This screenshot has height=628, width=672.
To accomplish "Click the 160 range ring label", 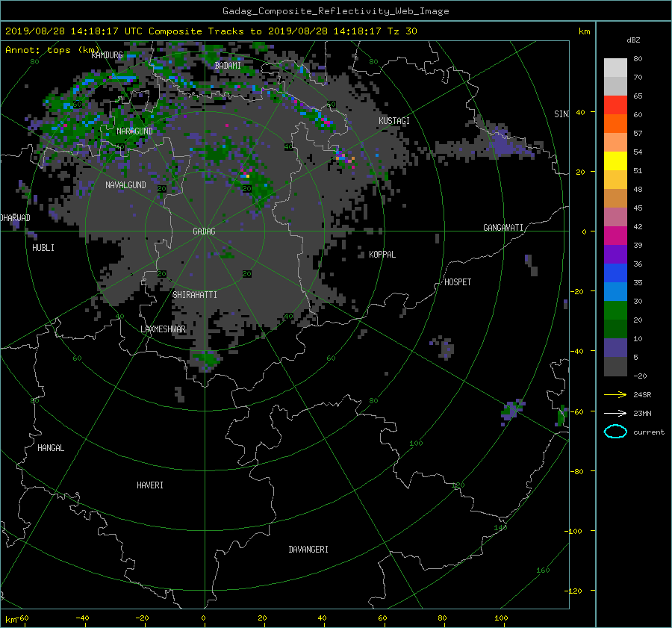I will click(x=543, y=571).
